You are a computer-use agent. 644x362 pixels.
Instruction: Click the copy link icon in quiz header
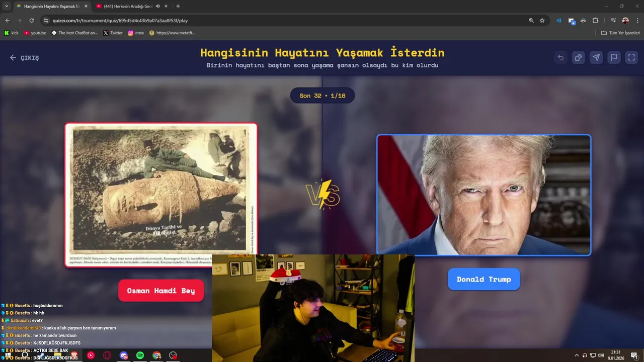(x=578, y=57)
